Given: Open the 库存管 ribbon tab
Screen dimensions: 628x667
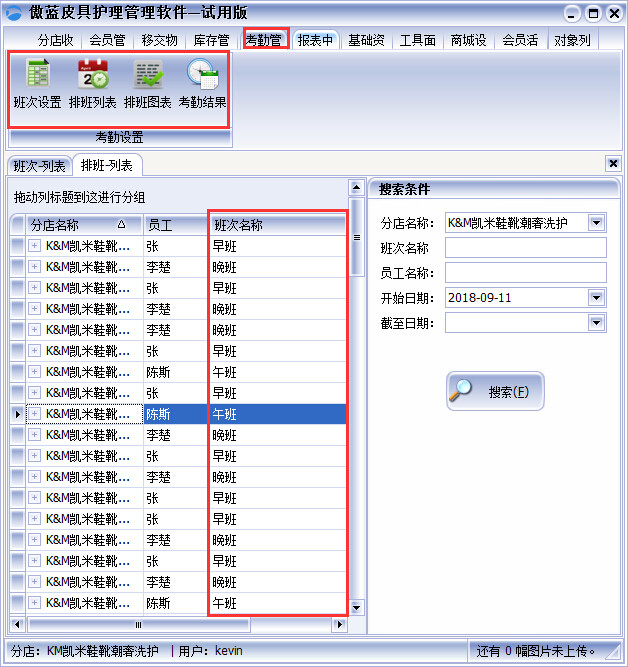Looking at the screenshot, I should 211,40.
